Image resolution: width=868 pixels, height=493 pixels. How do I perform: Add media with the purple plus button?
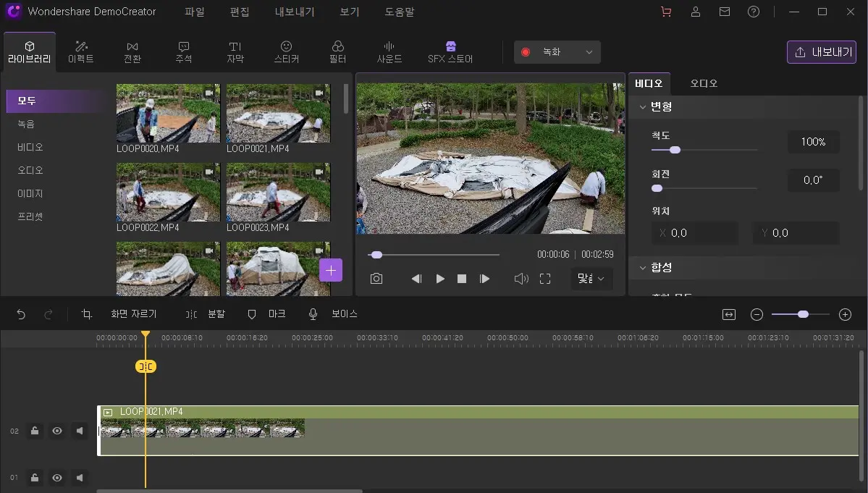[331, 270]
